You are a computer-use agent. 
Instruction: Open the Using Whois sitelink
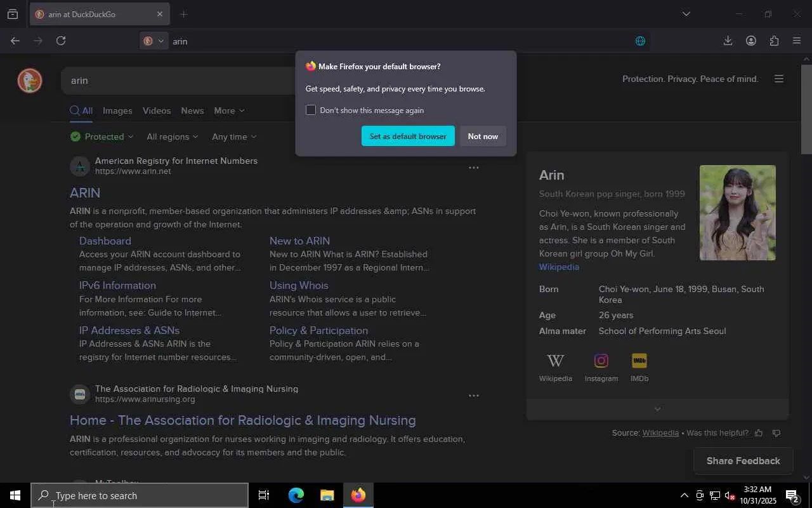(299, 286)
